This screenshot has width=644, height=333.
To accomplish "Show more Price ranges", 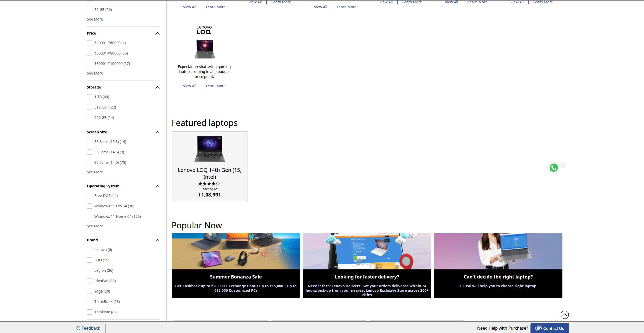I will tap(95, 73).
